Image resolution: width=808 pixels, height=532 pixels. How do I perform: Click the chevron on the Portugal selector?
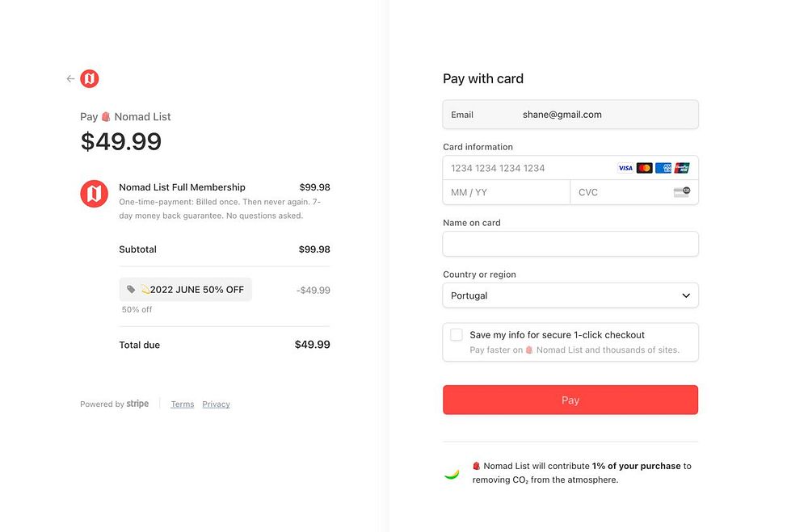click(x=686, y=295)
